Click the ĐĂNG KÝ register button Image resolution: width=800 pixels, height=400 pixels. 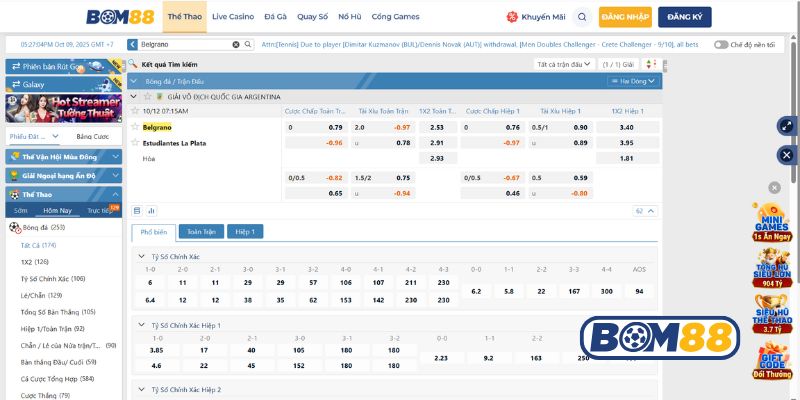(x=684, y=17)
